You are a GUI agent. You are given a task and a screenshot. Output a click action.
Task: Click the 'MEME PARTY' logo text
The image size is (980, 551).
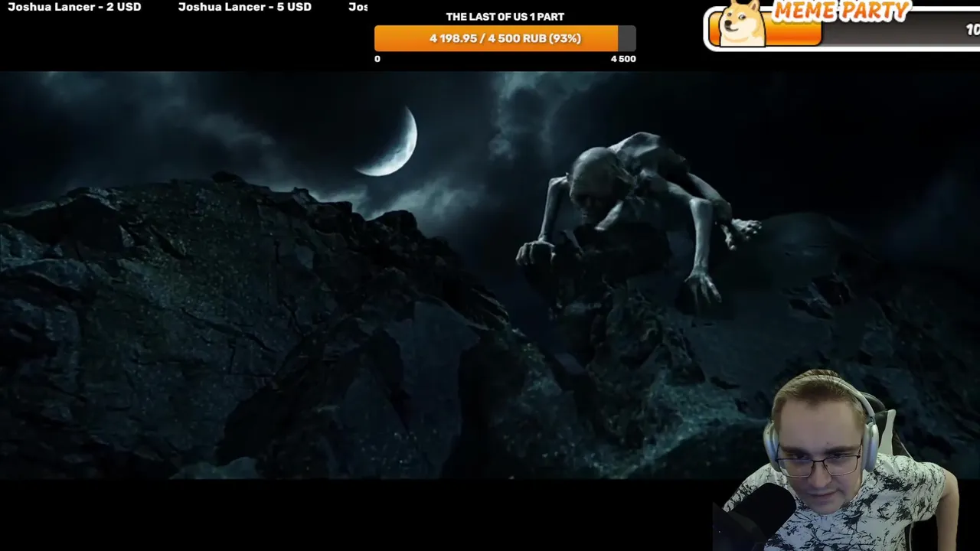(x=841, y=11)
